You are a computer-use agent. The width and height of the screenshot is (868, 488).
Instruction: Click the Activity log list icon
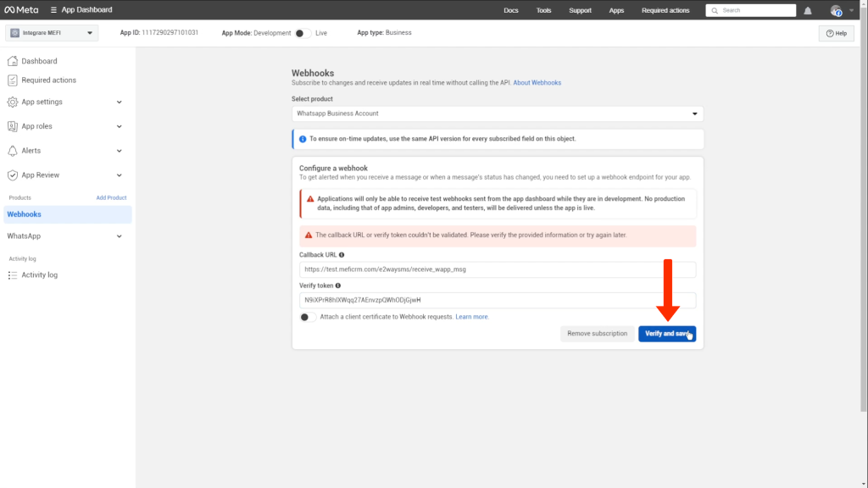[x=12, y=275]
